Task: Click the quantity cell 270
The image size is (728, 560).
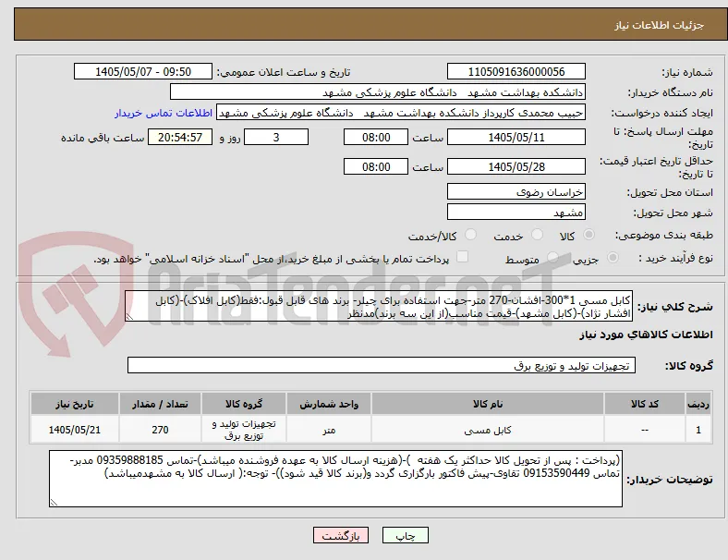Action: pyautogui.click(x=160, y=430)
